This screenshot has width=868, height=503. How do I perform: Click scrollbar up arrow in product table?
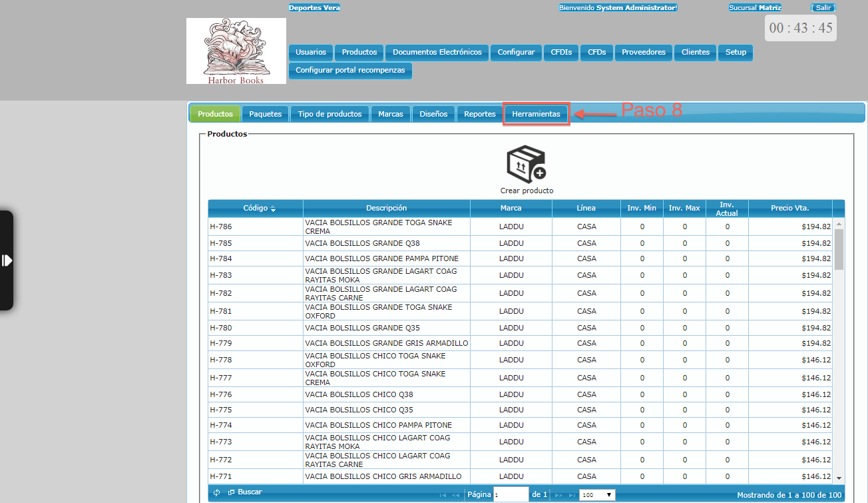coord(839,225)
